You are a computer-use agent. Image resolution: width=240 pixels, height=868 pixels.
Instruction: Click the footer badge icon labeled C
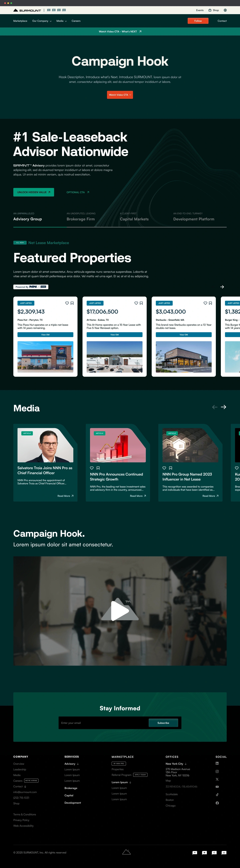[214, 853]
